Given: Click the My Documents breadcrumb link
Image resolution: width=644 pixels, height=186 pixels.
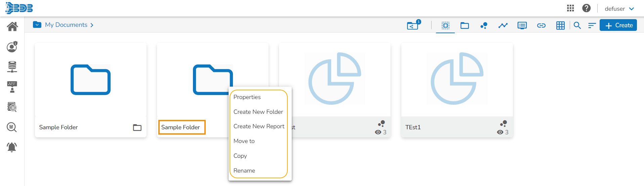Looking at the screenshot, I should click(66, 25).
